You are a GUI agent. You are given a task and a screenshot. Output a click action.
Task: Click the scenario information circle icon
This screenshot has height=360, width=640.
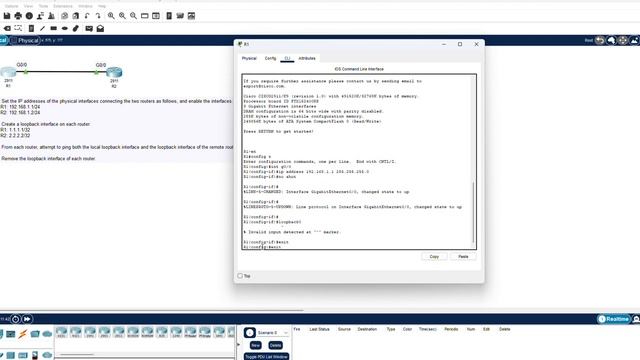[x=250, y=333]
